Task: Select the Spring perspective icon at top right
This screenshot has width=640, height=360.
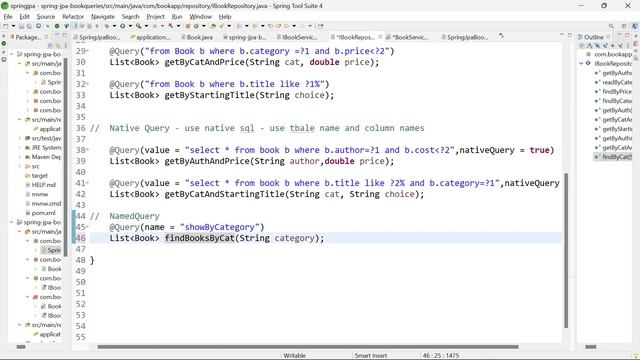Action: [635, 26]
